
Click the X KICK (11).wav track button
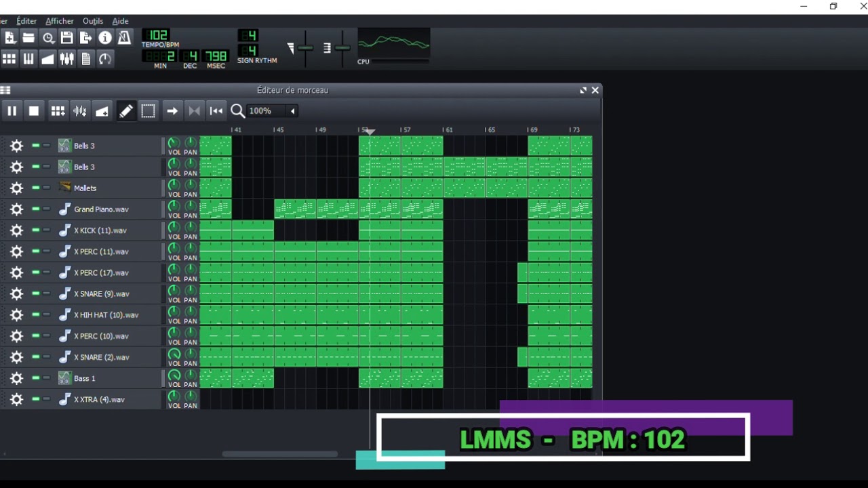[109, 230]
